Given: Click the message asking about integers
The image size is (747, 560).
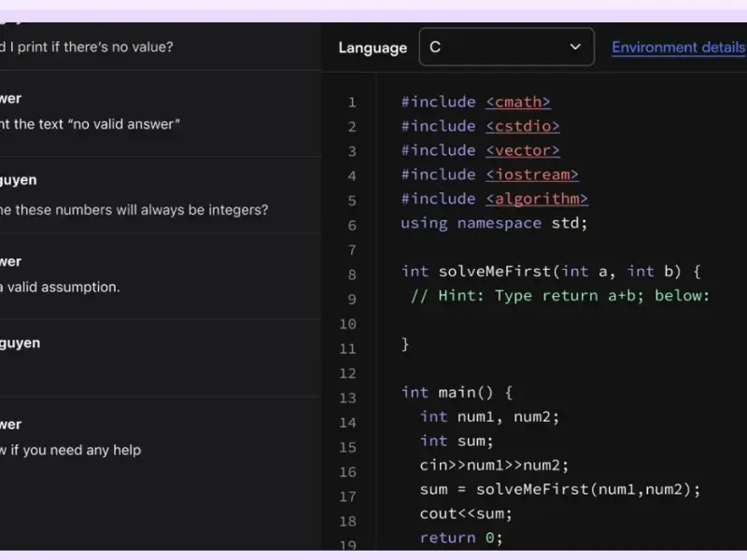Looking at the screenshot, I should [134, 210].
